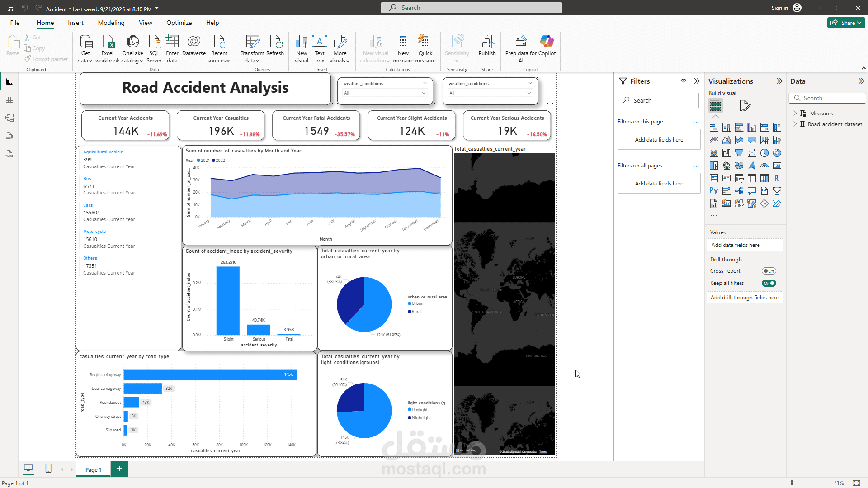Add data fields to this page filters
The height and width of the screenshot is (488, 868).
(659, 140)
